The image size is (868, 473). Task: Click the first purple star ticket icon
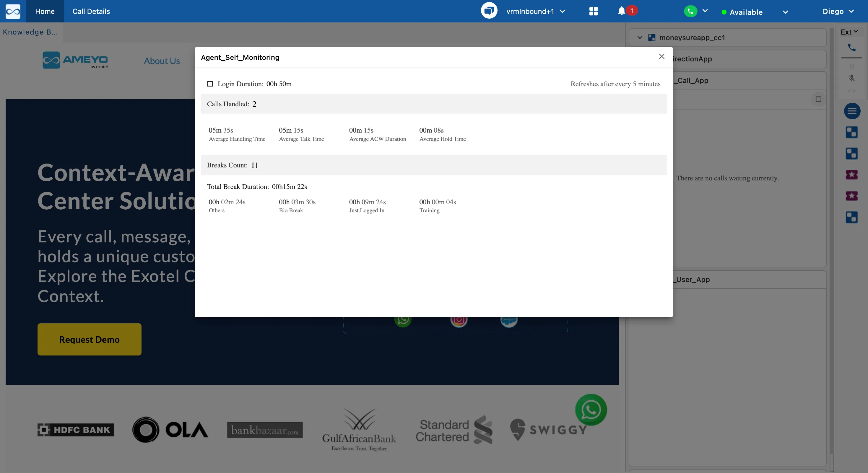[x=851, y=174]
